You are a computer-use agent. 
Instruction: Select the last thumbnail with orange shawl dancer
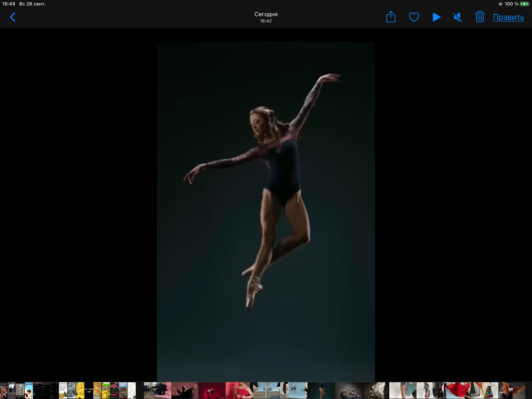point(512,390)
